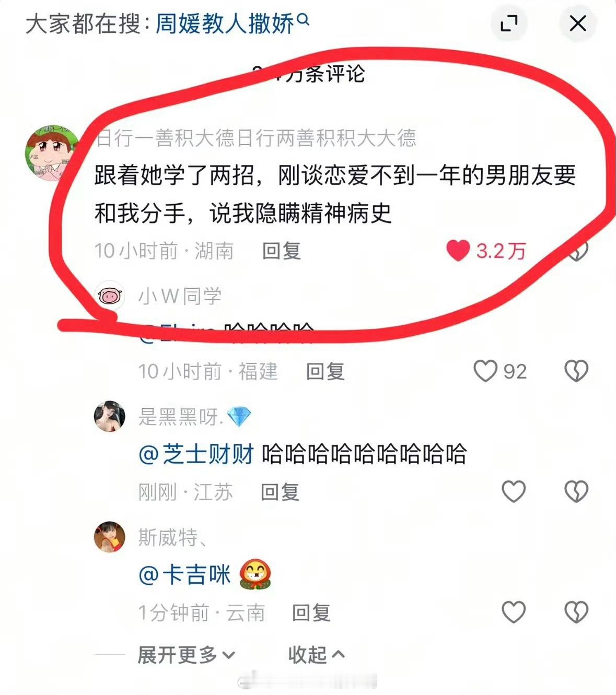
Task: Reply to 小W同学's Fujian comment
Action: tap(325, 371)
